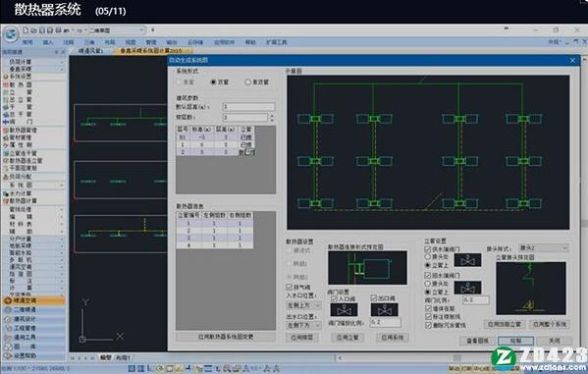
Task: Open the 图库 module
Action: (33, 347)
